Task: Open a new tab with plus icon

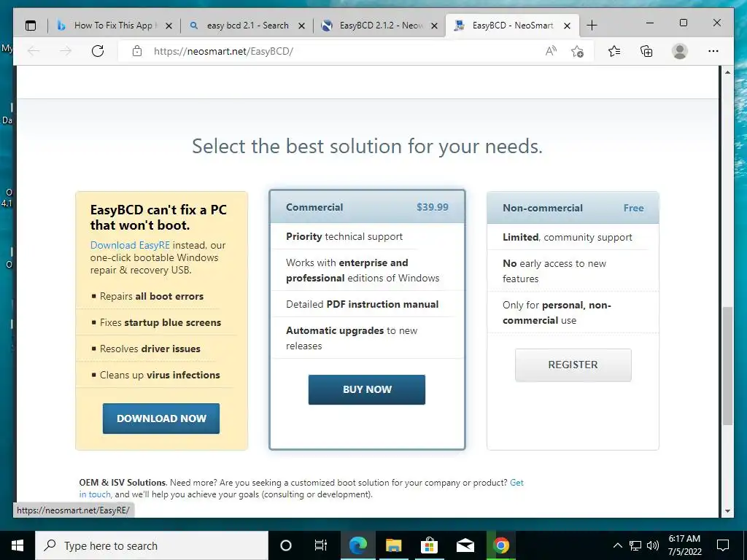Action: click(592, 26)
